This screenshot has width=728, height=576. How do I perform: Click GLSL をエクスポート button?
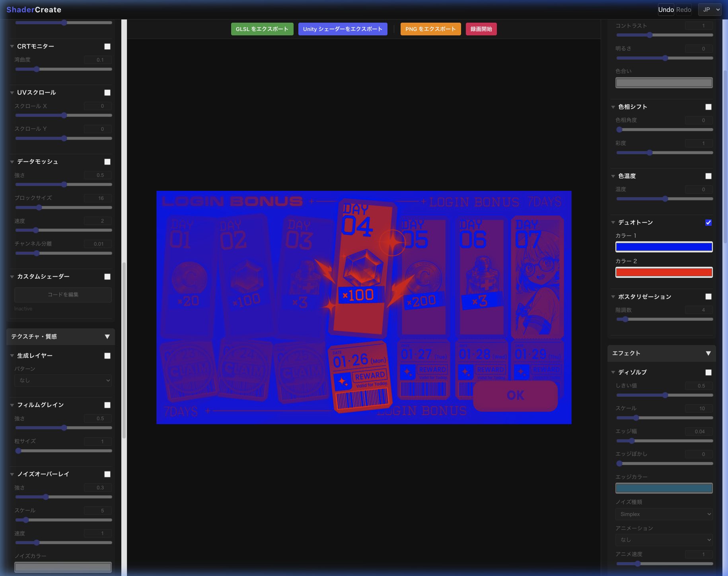pyautogui.click(x=262, y=29)
